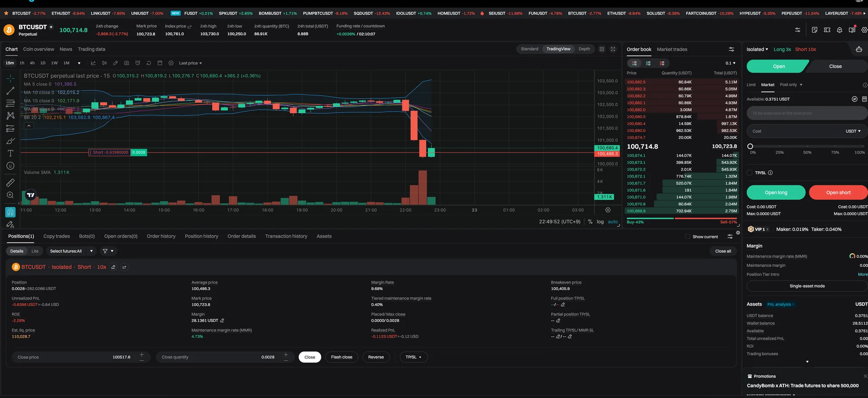Open the order book settings
This screenshot has width=868, height=398.
click(731, 49)
